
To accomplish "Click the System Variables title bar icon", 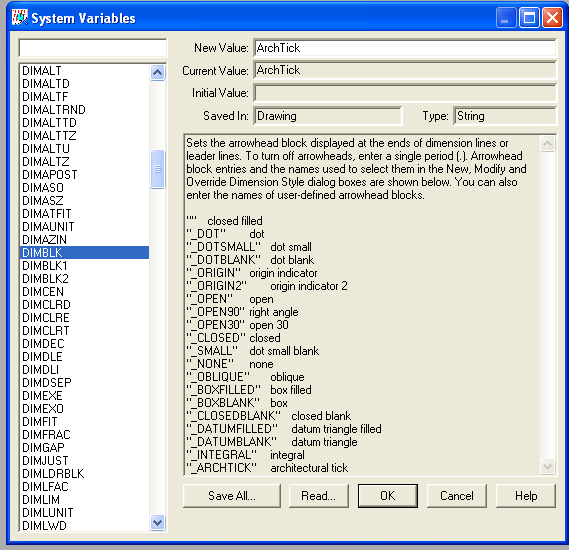I will click(x=20, y=17).
